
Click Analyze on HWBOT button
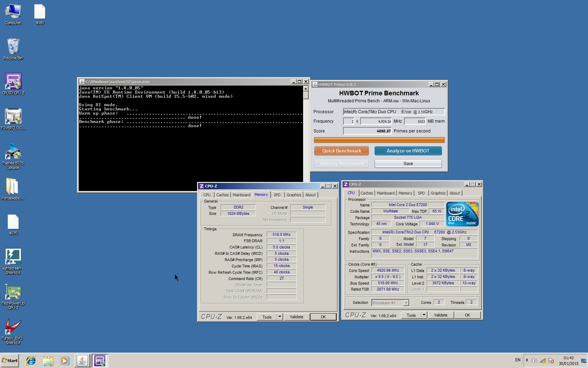pyautogui.click(x=408, y=151)
